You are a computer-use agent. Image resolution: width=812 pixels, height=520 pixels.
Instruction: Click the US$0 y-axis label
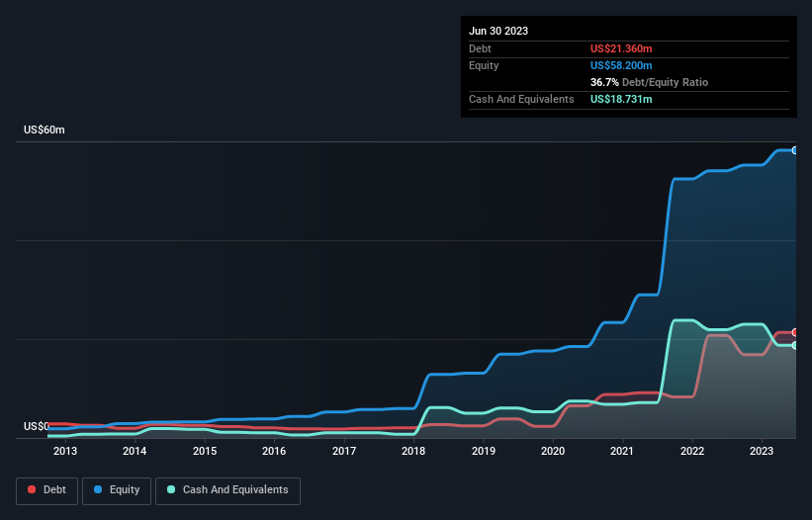tap(37, 426)
